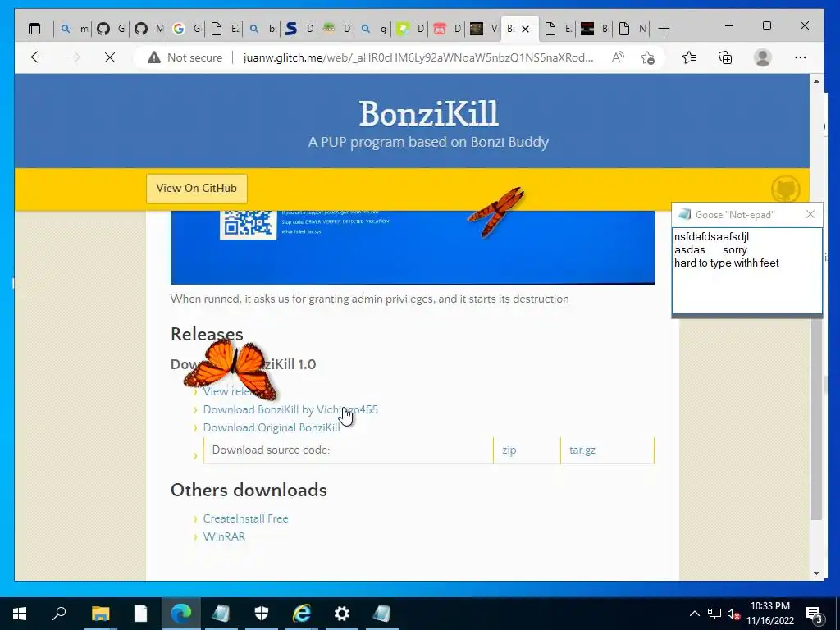Open Read aloud in address bar
Screen dimensions: 840x630
(618, 57)
